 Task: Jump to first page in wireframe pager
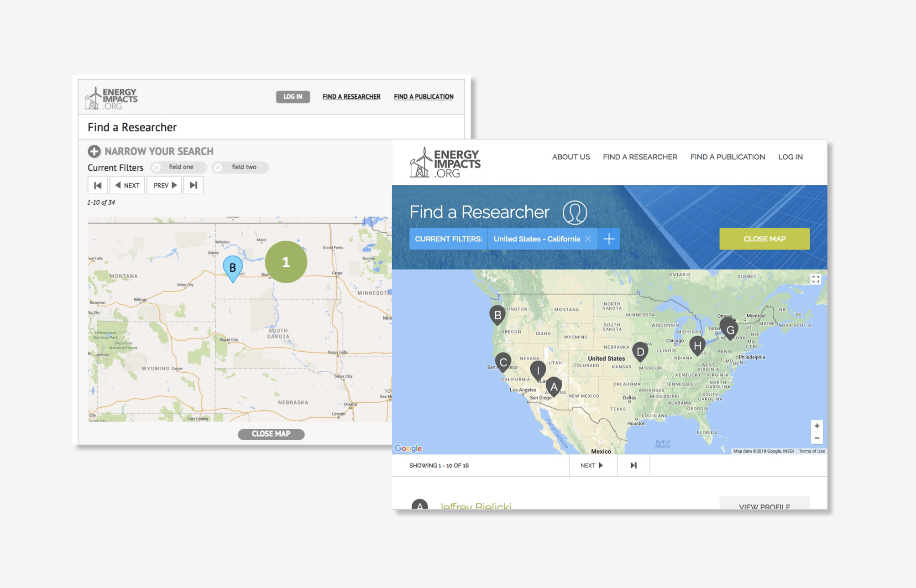click(x=98, y=185)
